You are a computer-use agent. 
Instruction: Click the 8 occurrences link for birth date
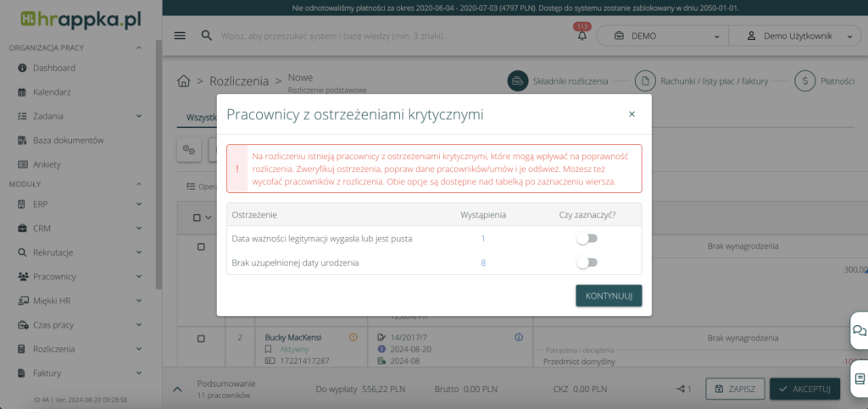point(483,263)
